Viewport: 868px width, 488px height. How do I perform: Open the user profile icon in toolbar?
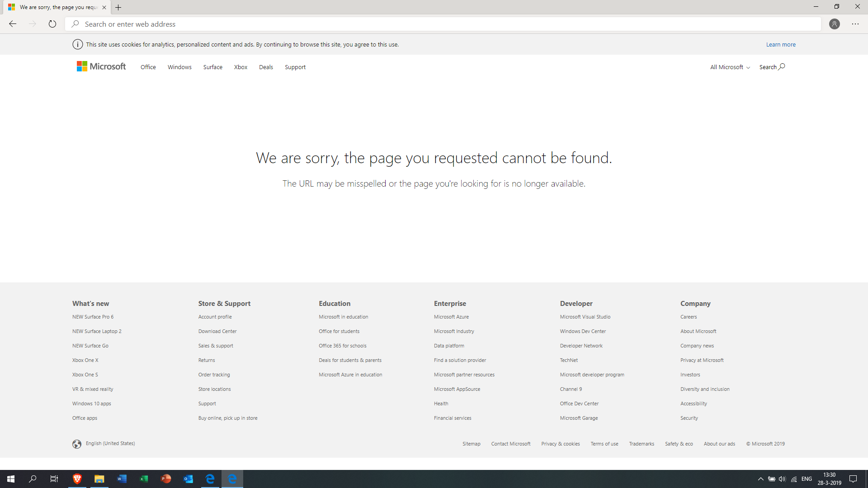point(835,24)
